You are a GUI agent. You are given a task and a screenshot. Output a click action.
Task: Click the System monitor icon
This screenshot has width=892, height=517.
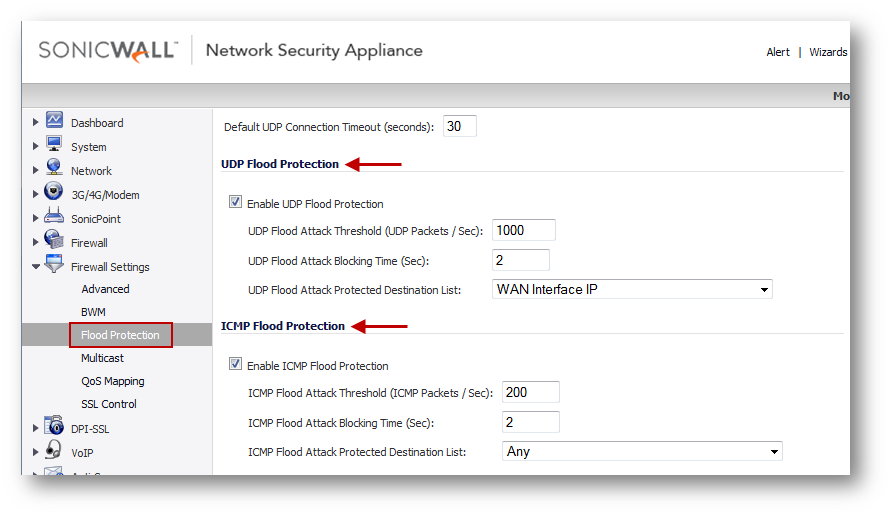(55, 143)
